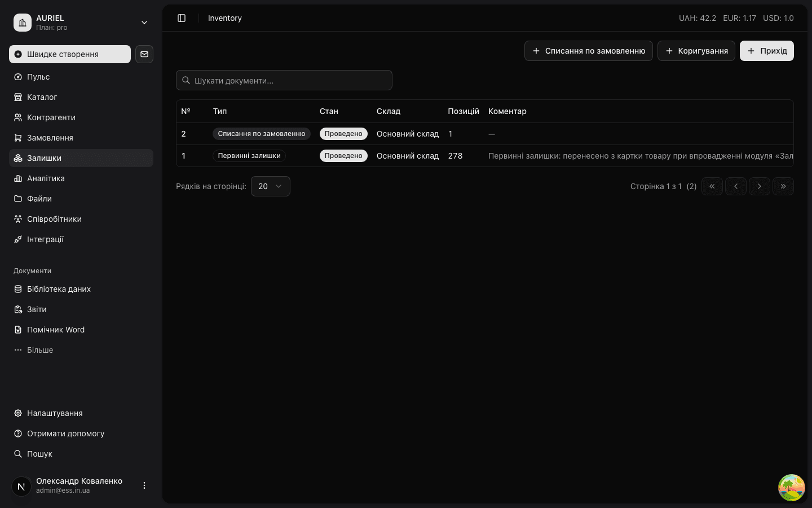
Task: Expand the AURIEL workspace switcher chevron
Action: point(144,23)
